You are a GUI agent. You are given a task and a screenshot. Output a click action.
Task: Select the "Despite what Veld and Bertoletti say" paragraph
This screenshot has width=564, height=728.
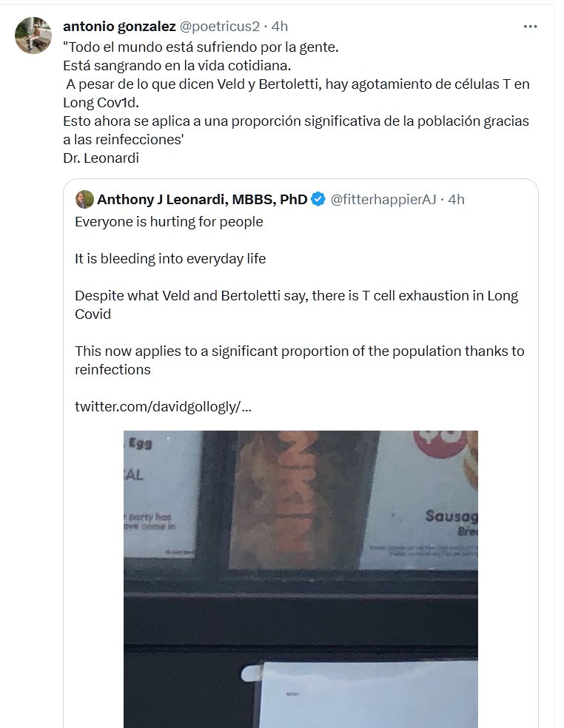[x=296, y=304]
